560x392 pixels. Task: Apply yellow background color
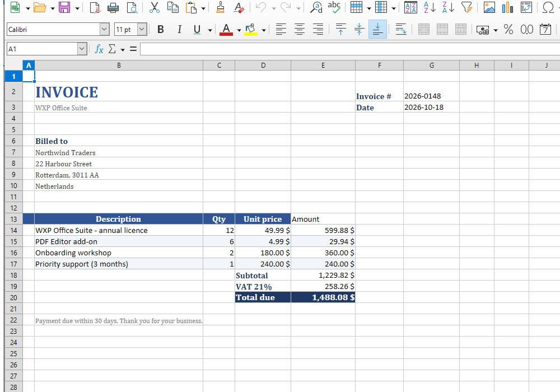point(251,29)
